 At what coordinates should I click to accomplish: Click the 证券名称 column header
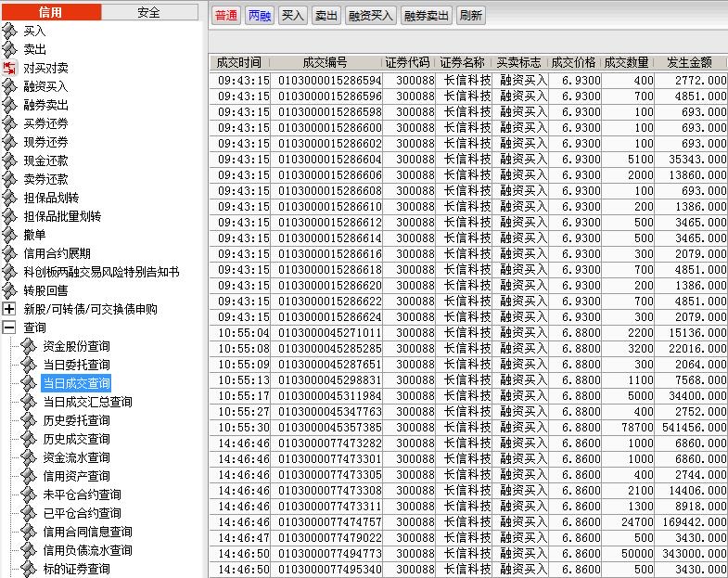(463, 62)
